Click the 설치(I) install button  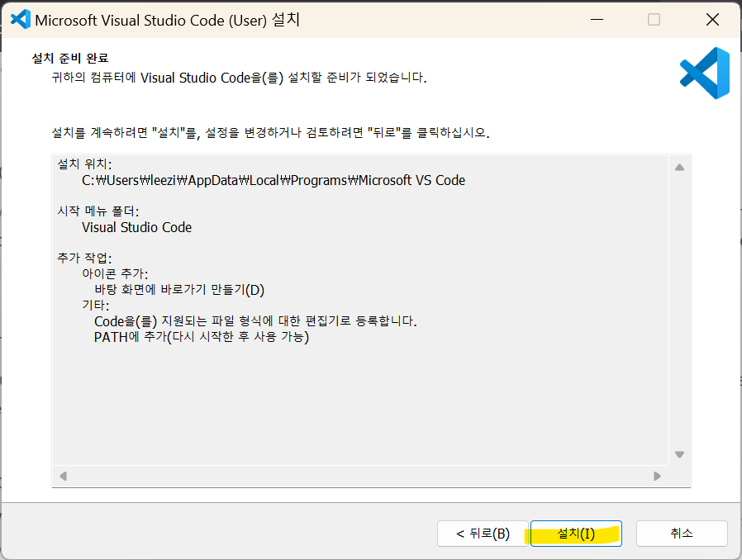click(576, 534)
